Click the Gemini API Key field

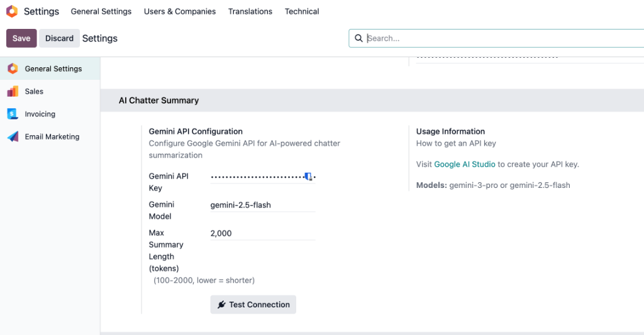[x=263, y=177]
